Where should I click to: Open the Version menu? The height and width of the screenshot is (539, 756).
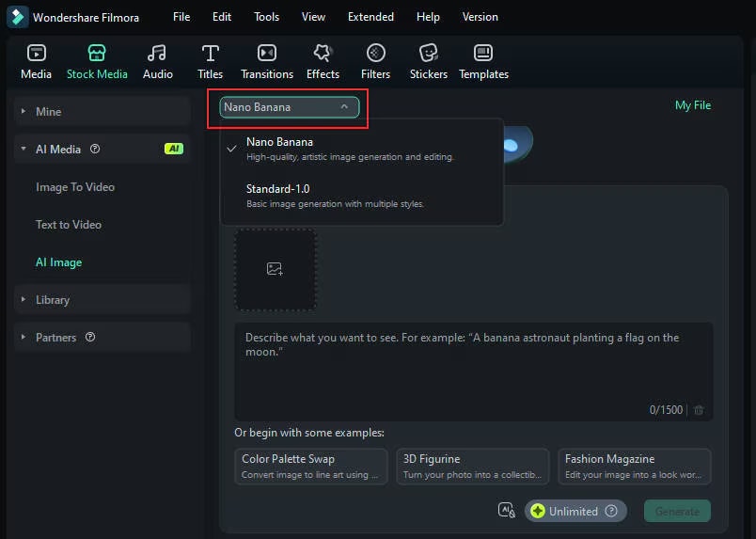click(x=480, y=17)
